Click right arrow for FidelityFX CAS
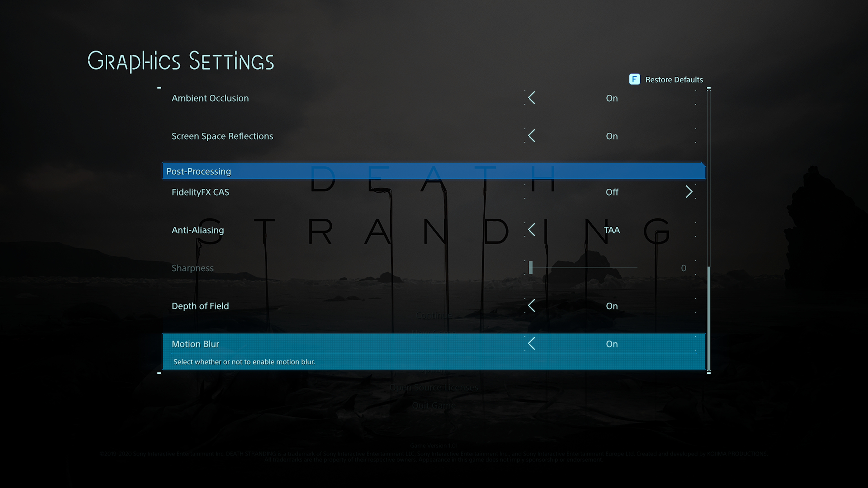Viewport: 868px width, 488px height. tap(689, 192)
